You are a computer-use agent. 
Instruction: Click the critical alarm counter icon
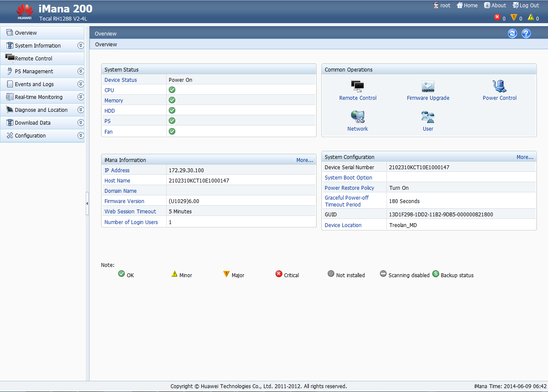pyautogui.click(x=497, y=17)
